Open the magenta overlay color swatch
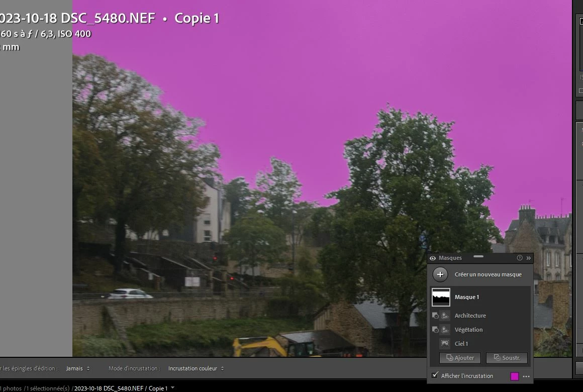This screenshot has height=392, width=583. (515, 376)
